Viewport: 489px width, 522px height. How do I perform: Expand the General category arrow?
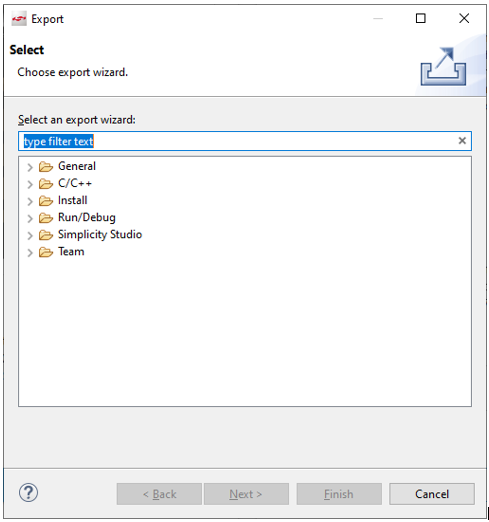click(x=30, y=167)
